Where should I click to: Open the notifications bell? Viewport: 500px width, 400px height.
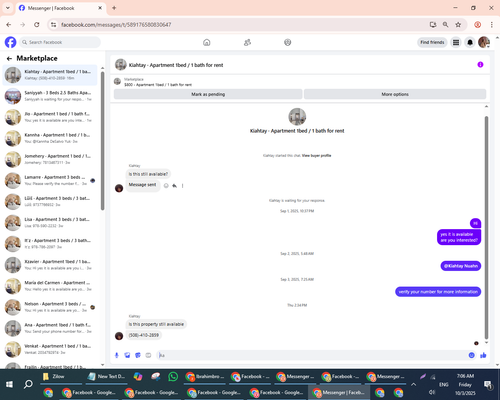(x=470, y=42)
